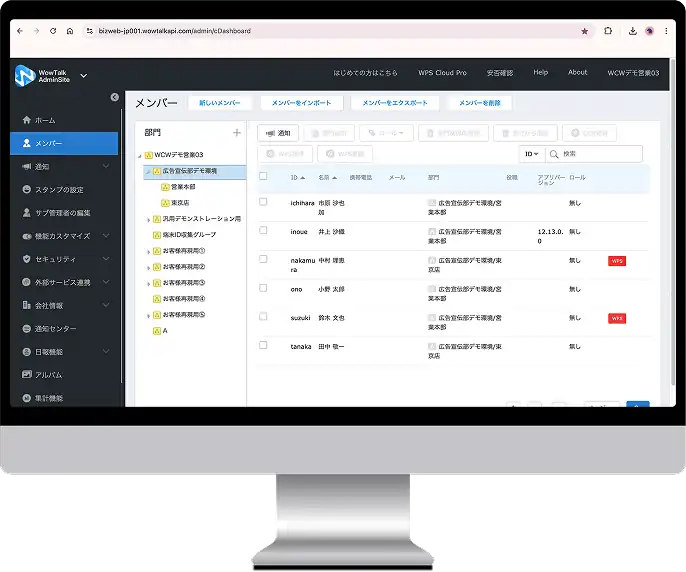Open the Home item in sidebar
The height and width of the screenshot is (572, 686).
tap(64, 120)
